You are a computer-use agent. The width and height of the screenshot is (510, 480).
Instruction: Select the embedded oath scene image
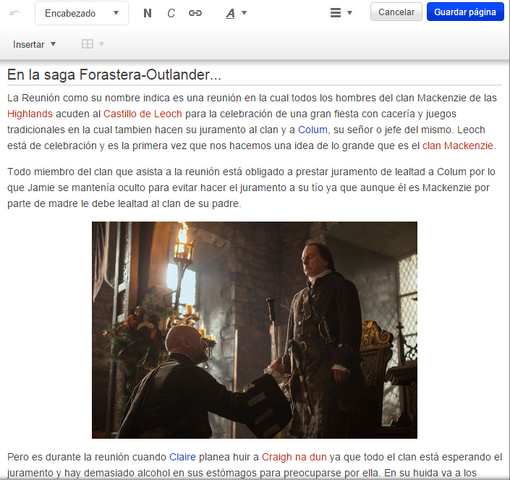tap(254, 330)
